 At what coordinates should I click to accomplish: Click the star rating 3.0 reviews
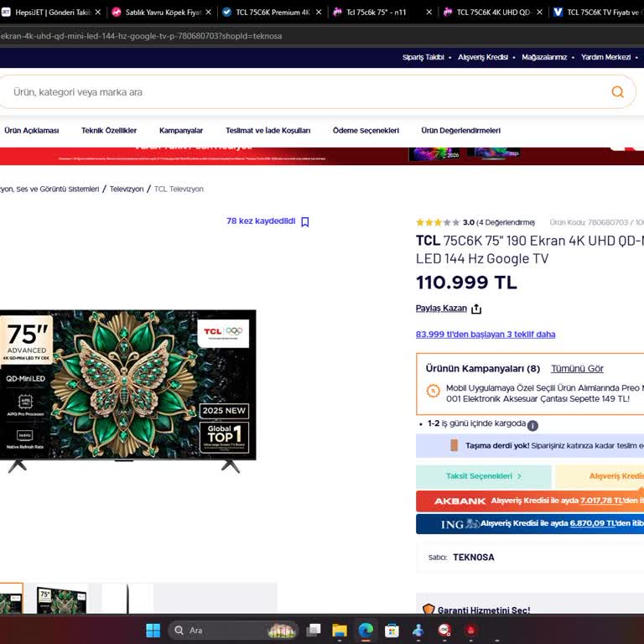[475, 222]
